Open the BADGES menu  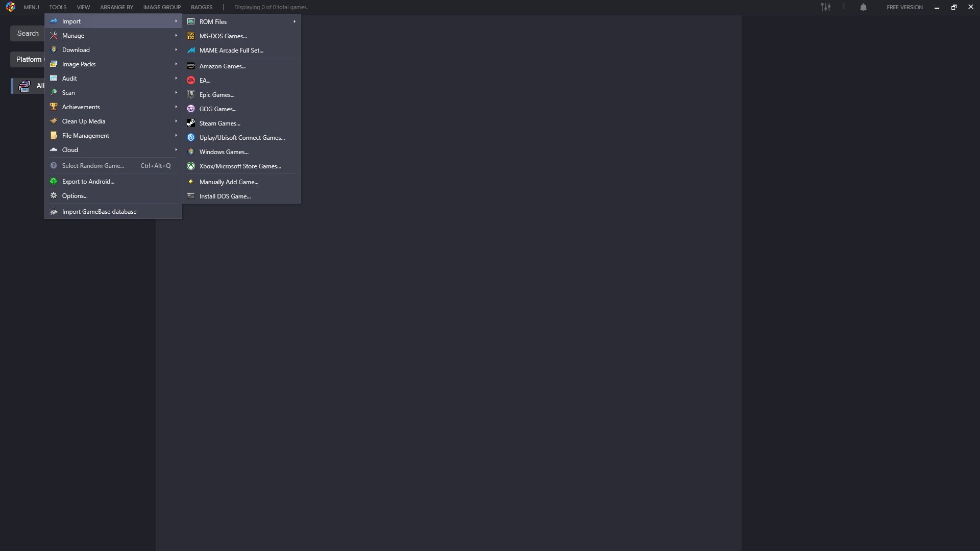point(202,7)
